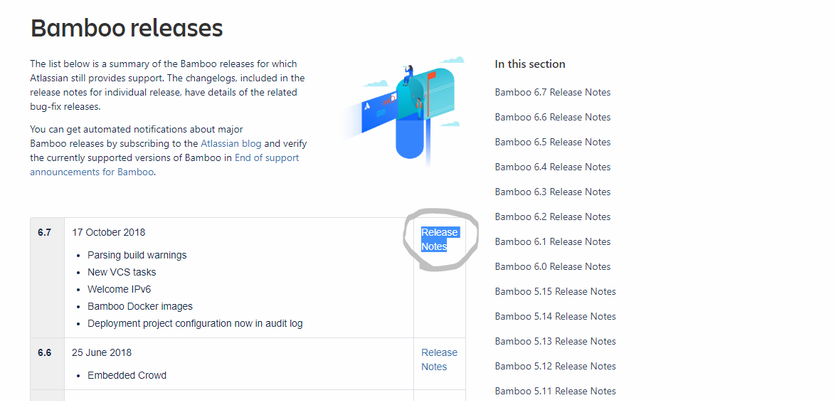
Task: Navigate to Bamboo 5.14 Release Notes
Action: [x=555, y=316]
